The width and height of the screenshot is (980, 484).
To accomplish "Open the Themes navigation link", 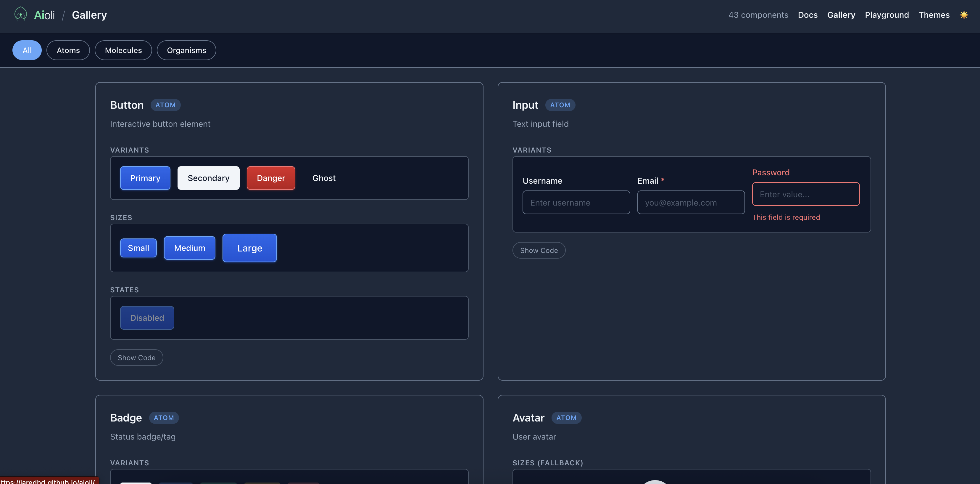I will click(934, 15).
